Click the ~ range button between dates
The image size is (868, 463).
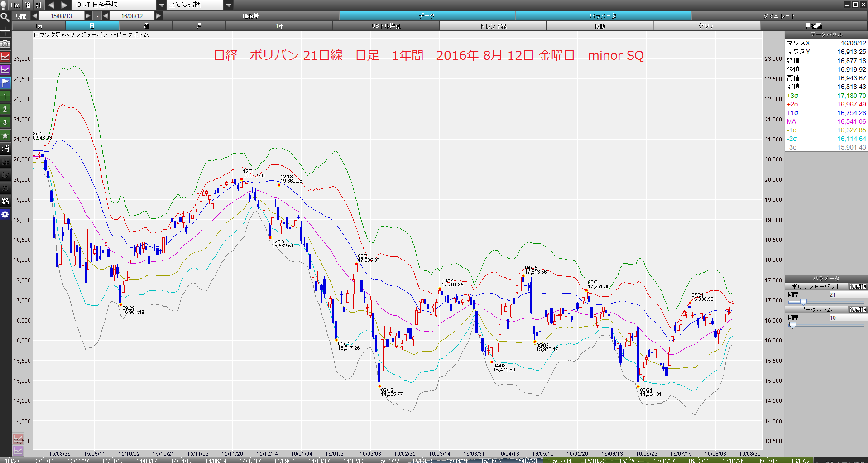click(x=97, y=16)
